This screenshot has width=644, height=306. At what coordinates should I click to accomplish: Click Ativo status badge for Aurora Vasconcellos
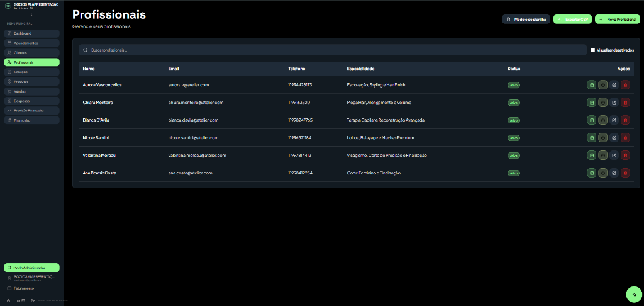coord(514,85)
